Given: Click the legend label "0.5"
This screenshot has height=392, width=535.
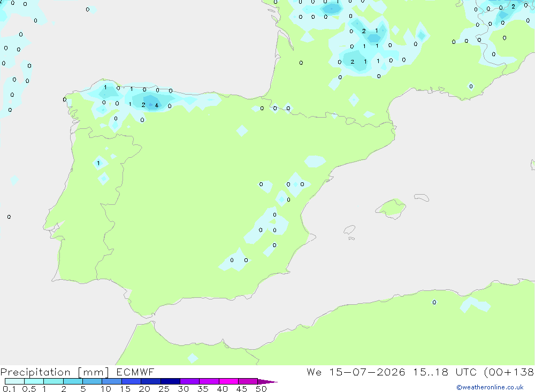Looking at the screenshot, I should click(x=29, y=389).
